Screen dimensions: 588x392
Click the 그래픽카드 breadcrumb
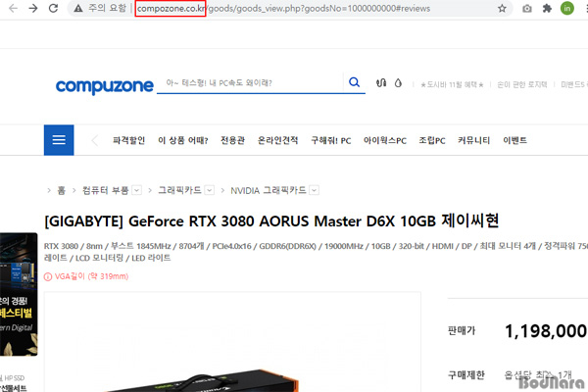tap(179, 190)
